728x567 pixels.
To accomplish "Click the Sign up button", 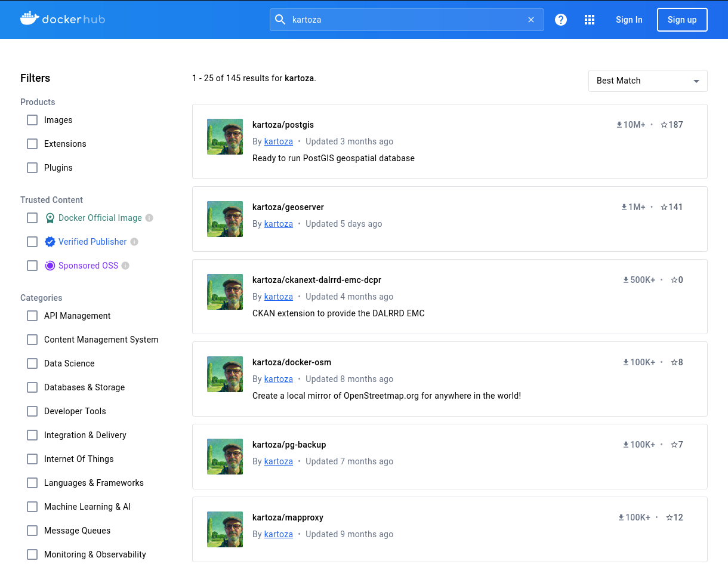I will (682, 20).
